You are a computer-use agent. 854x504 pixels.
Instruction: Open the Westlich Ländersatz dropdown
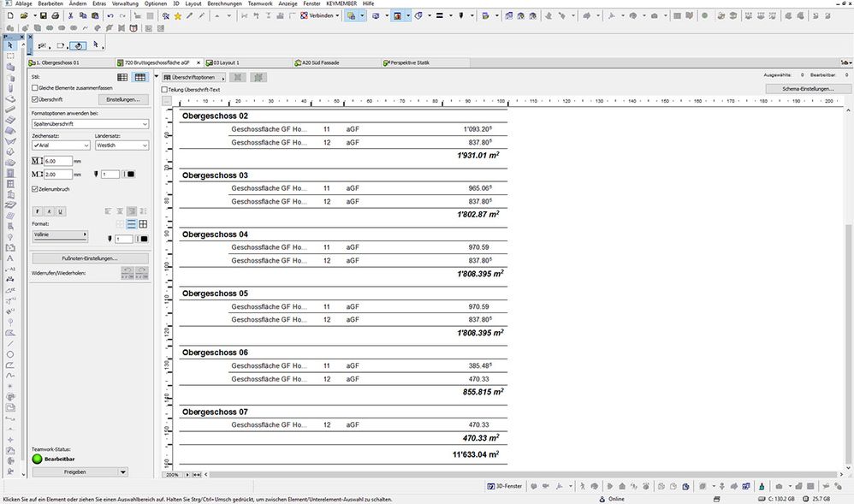point(121,145)
